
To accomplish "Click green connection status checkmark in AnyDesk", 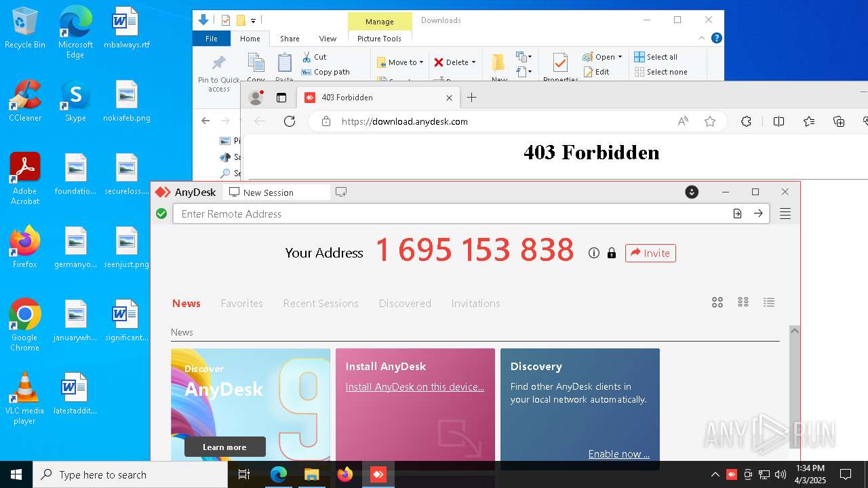I will 161,213.
